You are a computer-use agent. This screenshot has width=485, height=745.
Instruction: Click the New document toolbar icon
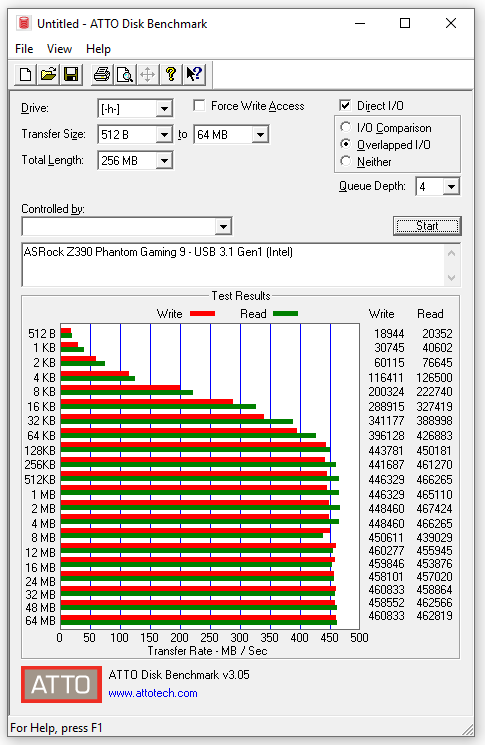coord(25,75)
